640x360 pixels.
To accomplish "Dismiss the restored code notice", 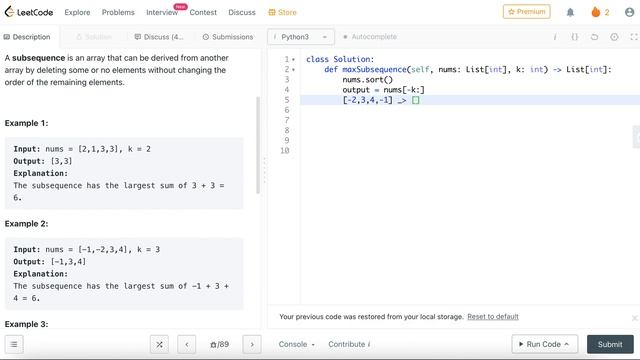I will [634, 317].
